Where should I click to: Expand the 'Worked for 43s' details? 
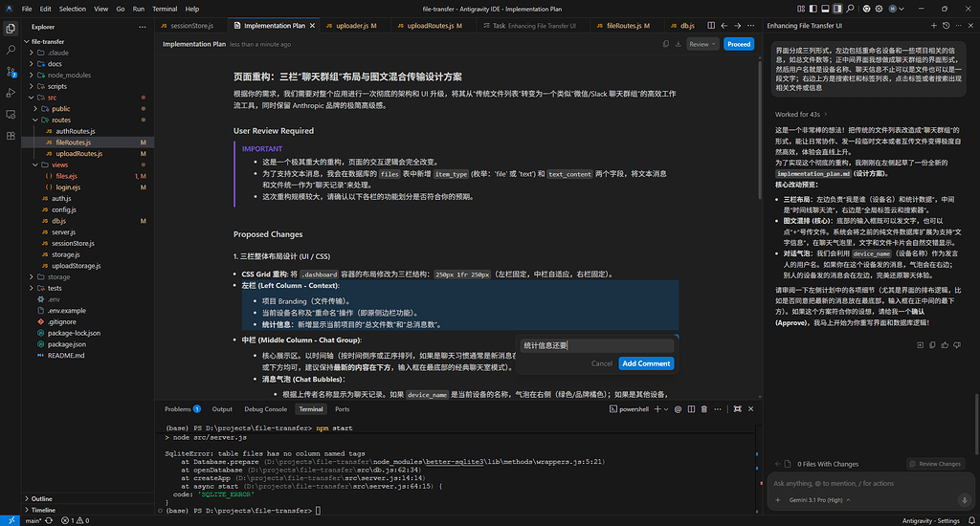pos(801,115)
